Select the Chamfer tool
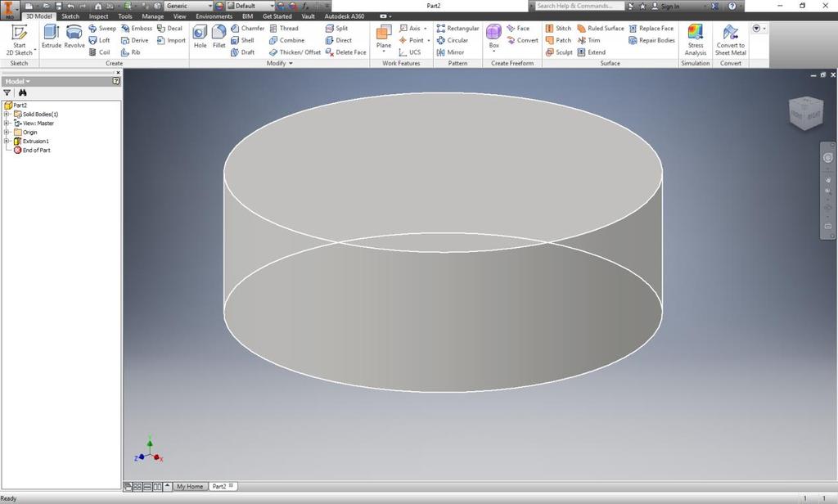This screenshot has height=504, width=838. pos(247,29)
